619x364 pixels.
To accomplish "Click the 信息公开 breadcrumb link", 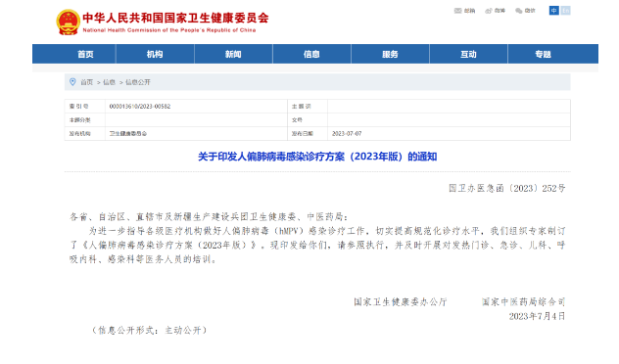I will click(x=138, y=82).
